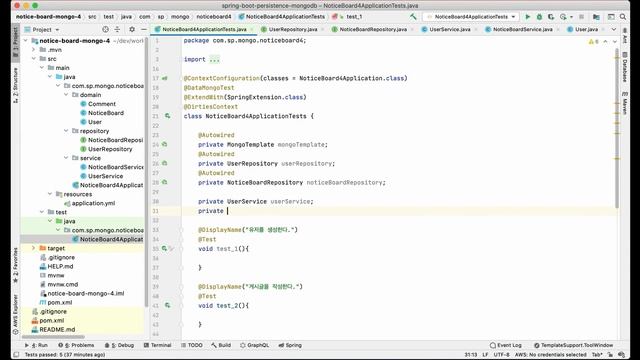Open the Maven side panel
Viewport: 640px width, 360px height.
pyautogui.click(x=625, y=103)
